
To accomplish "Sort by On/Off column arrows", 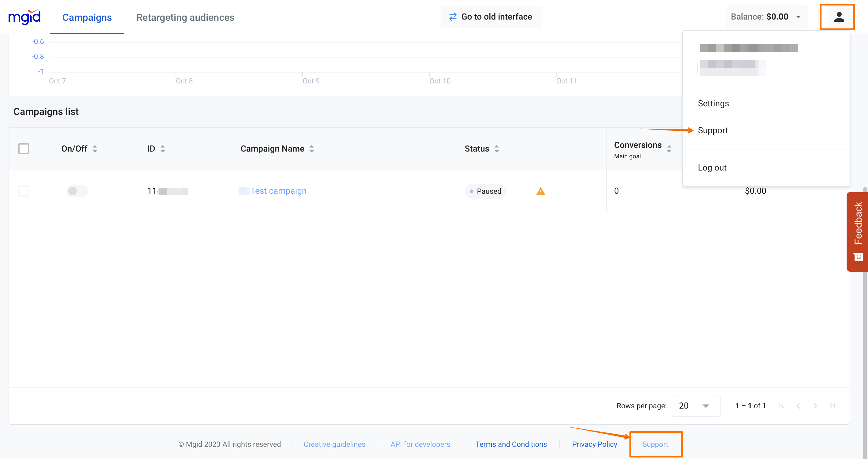I will point(95,149).
